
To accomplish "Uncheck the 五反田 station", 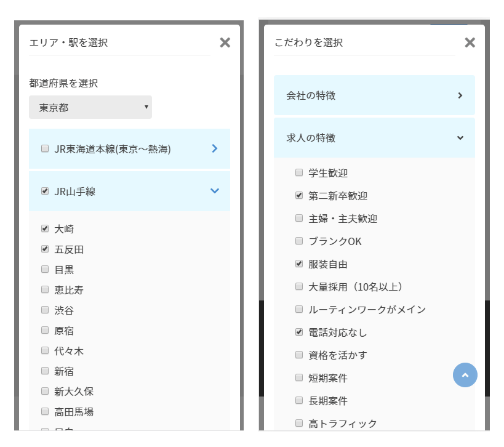I will tap(44, 249).
